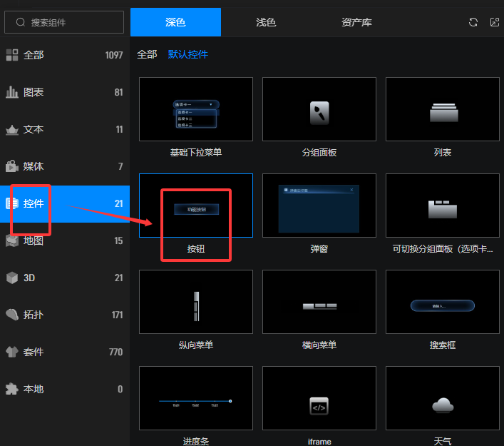Click the 全部 filter link under tabs

pos(147,54)
